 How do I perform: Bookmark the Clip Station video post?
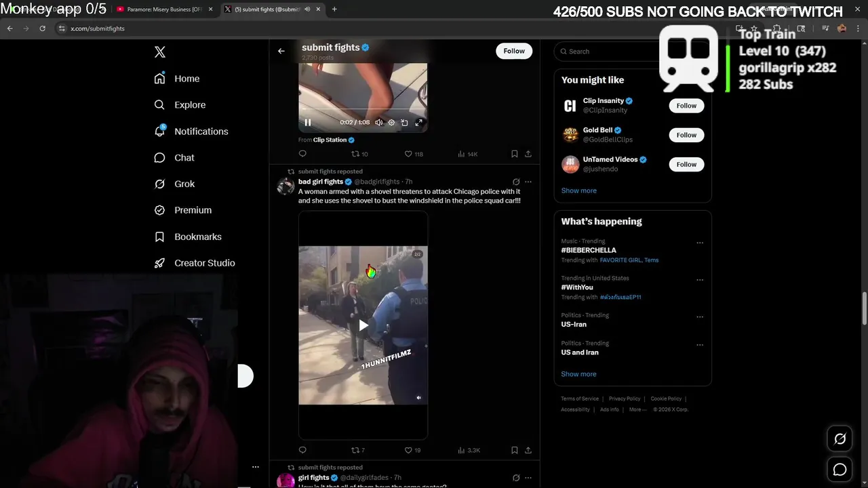pos(515,154)
